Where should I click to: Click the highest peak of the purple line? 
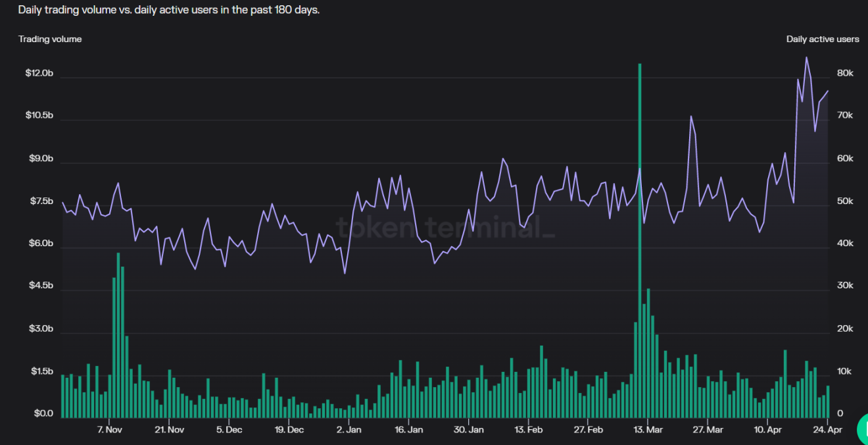pyautogui.click(x=806, y=58)
